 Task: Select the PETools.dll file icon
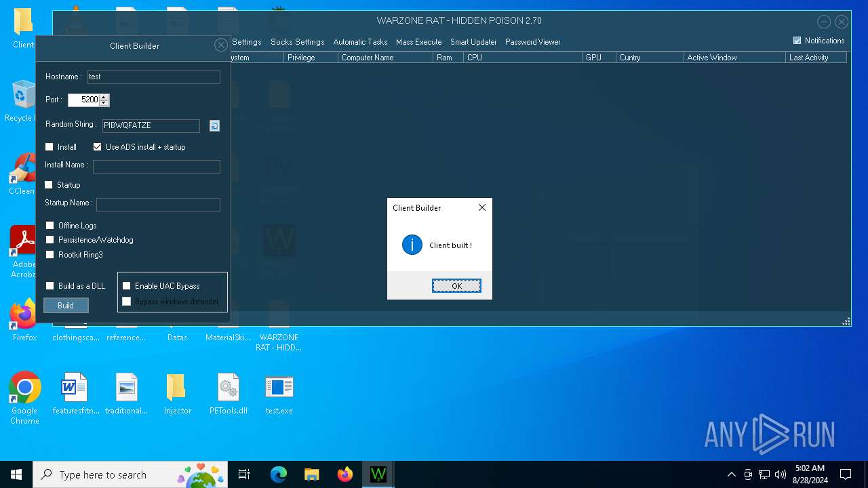point(228,394)
